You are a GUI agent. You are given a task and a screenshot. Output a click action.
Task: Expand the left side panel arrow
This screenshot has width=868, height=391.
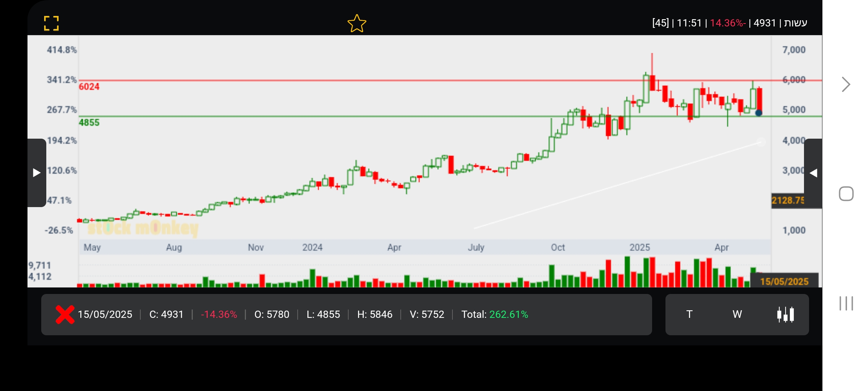(37, 173)
